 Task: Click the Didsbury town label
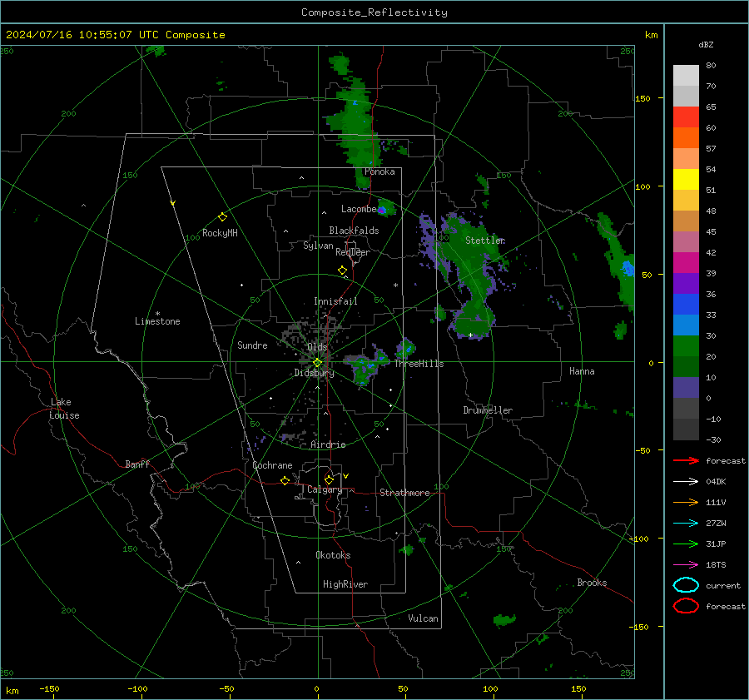tap(314, 373)
